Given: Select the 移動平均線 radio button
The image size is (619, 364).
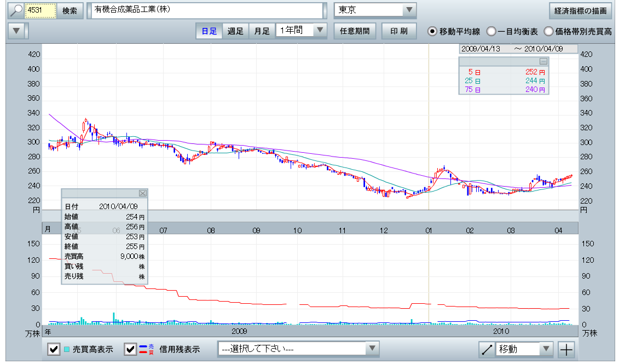Looking at the screenshot, I should pos(432,31).
